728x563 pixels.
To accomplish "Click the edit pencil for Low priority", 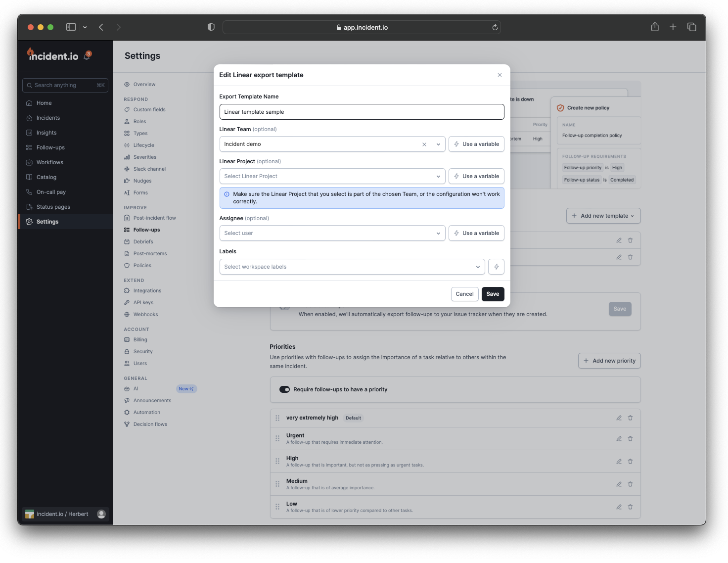I will point(619,507).
